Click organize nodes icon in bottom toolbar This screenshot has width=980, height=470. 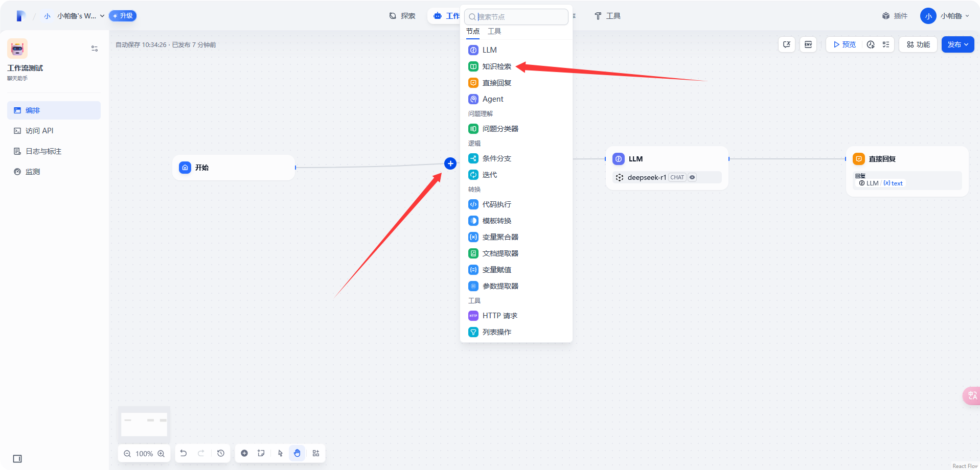click(x=316, y=453)
